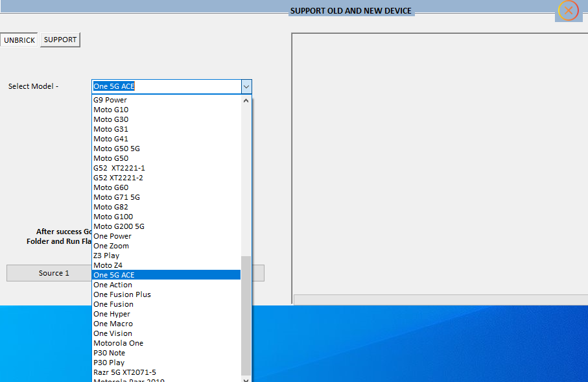Select Moto Z4 model
Image resolution: width=588 pixels, height=382 pixels.
(x=166, y=265)
